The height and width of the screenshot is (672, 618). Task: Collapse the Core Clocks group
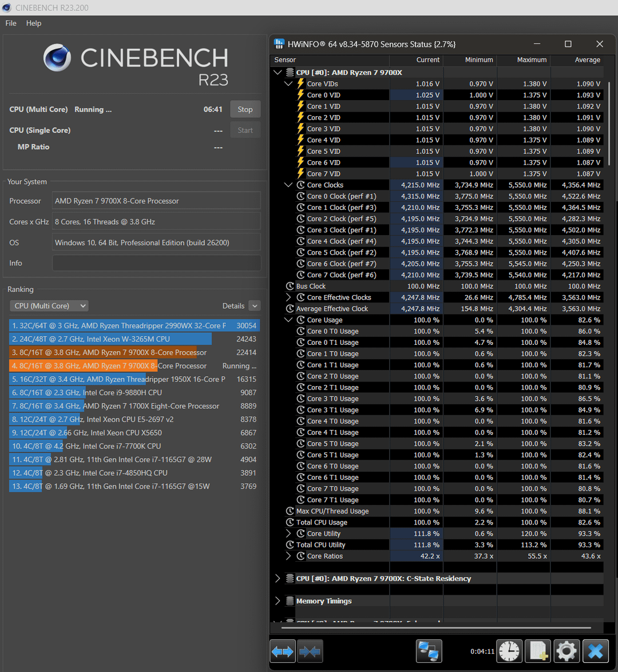[x=289, y=185]
